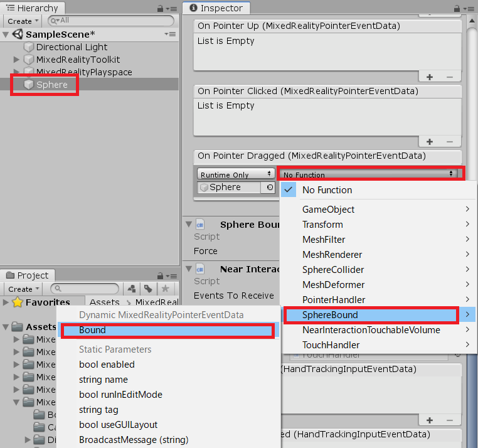This screenshot has width=478, height=448.
Task: Collapse SampleScene root in Hierarchy
Action: point(5,35)
